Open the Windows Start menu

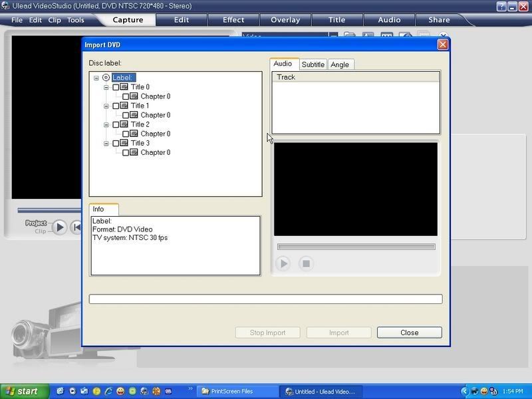tap(25, 391)
